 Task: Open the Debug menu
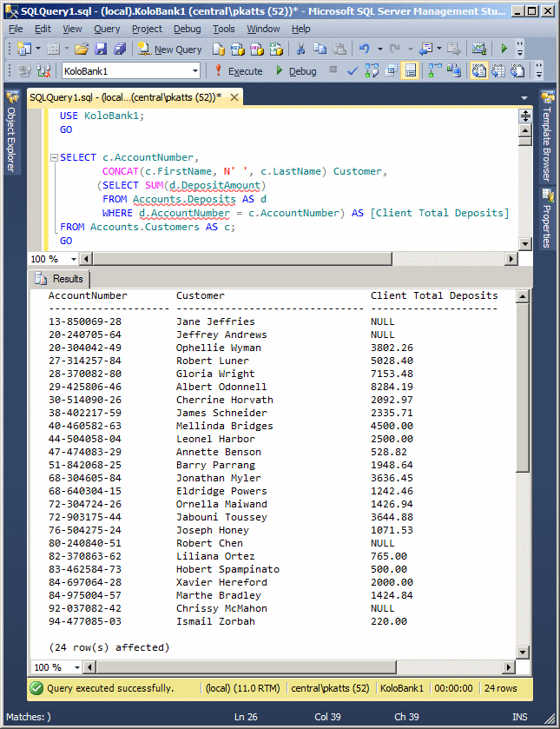pos(188,29)
